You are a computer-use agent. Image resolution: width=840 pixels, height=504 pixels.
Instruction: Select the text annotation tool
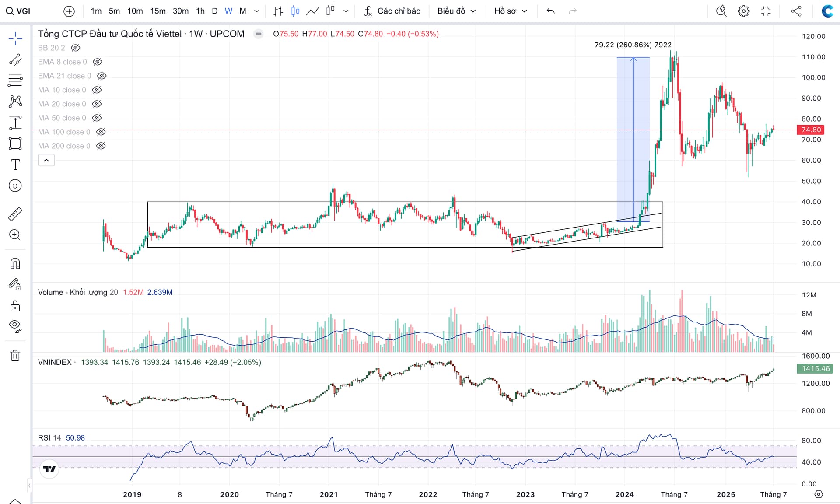point(15,164)
